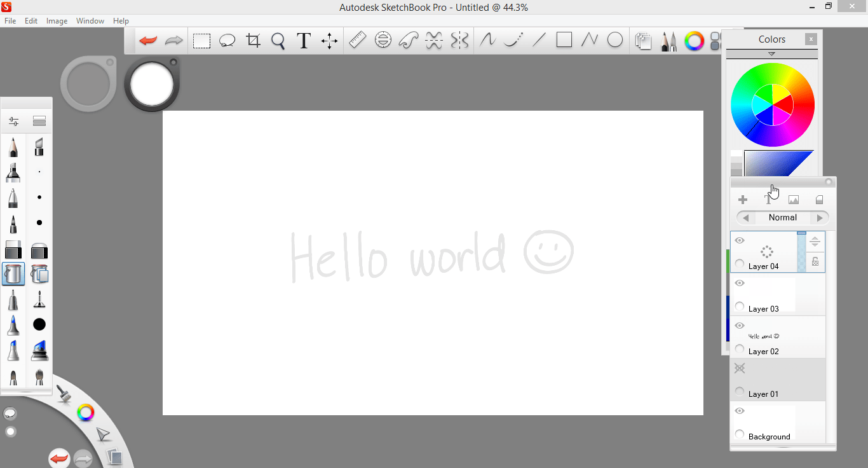Collapse the Colors panel with its chevron
Viewport: 868px width, 468px height.
coord(771,53)
